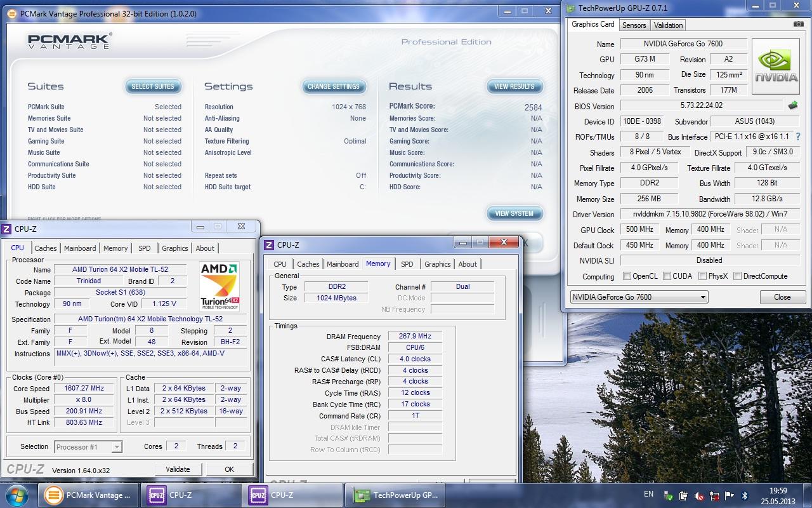This screenshot has height=508, width=812.
Task: Open Graphics tab in CPU-Z CPU window
Action: (174, 248)
